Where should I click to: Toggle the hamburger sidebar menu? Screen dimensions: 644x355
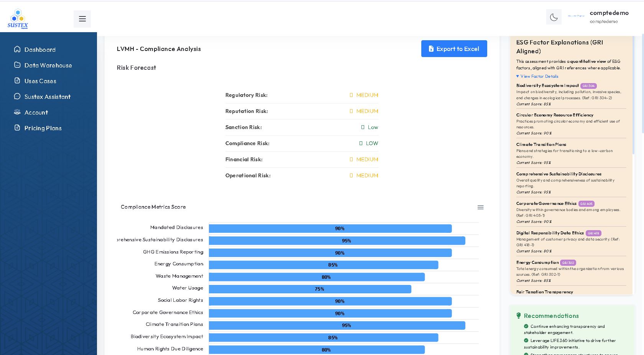pyautogui.click(x=82, y=19)
